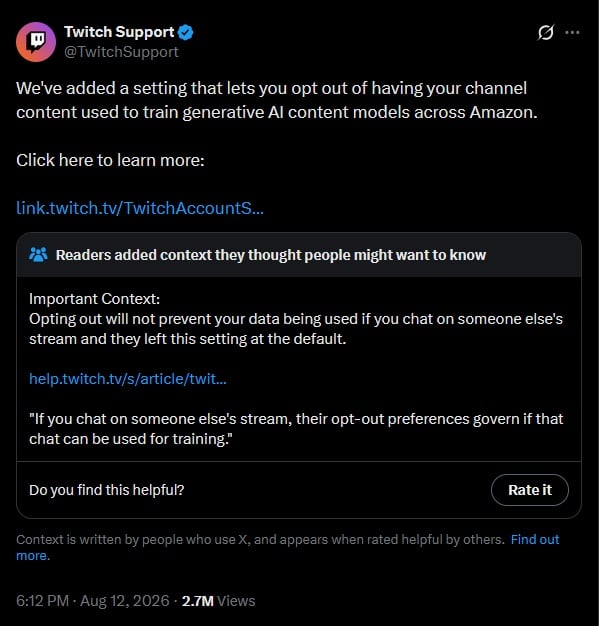Click the community notes people icon
Screen dimensions: 599x626
pos(38,255)
